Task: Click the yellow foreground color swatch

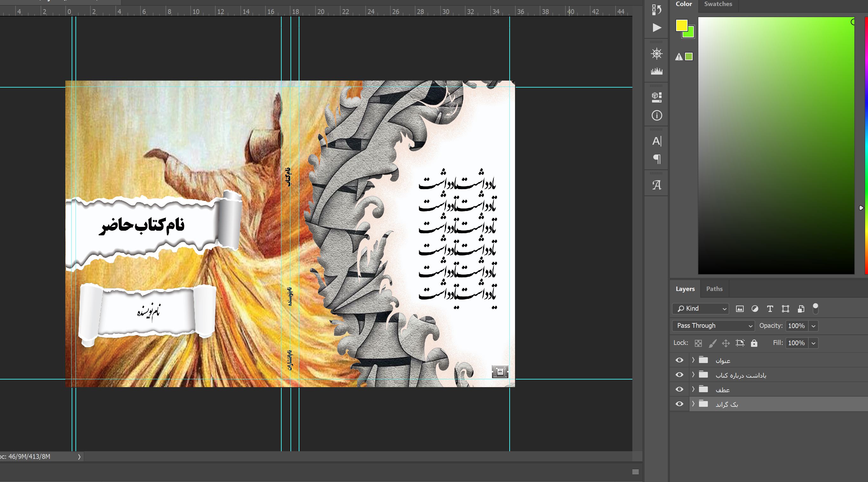Action: [681, 25]
